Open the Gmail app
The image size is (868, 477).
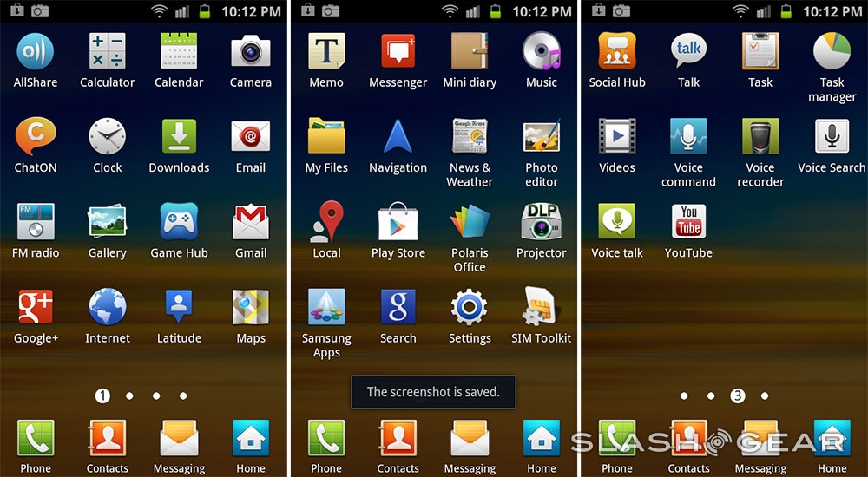point(251,221)
